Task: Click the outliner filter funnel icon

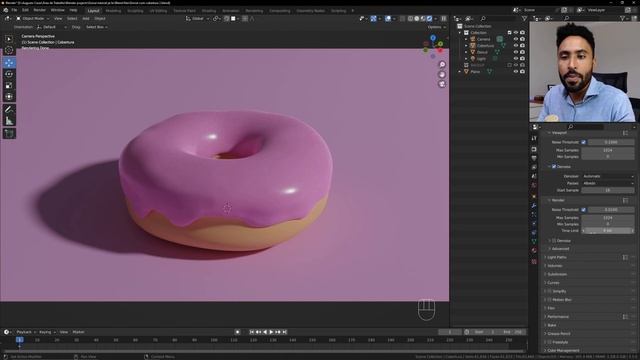Action: tap(524, 18)
